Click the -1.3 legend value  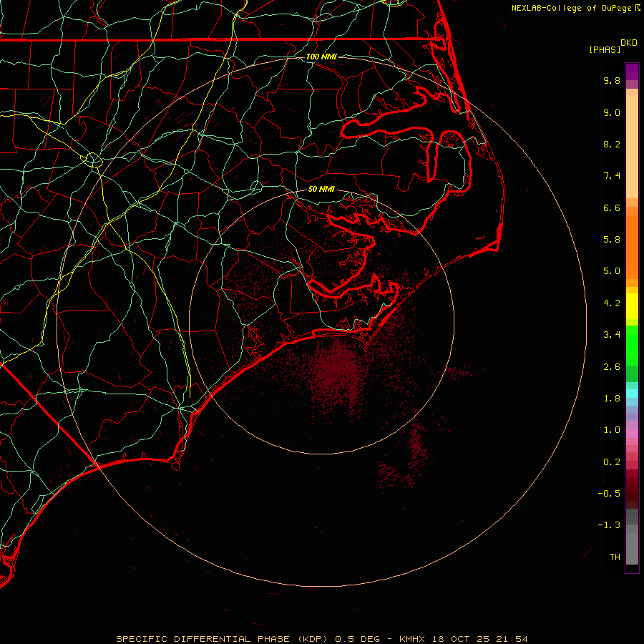click(609, 525)
